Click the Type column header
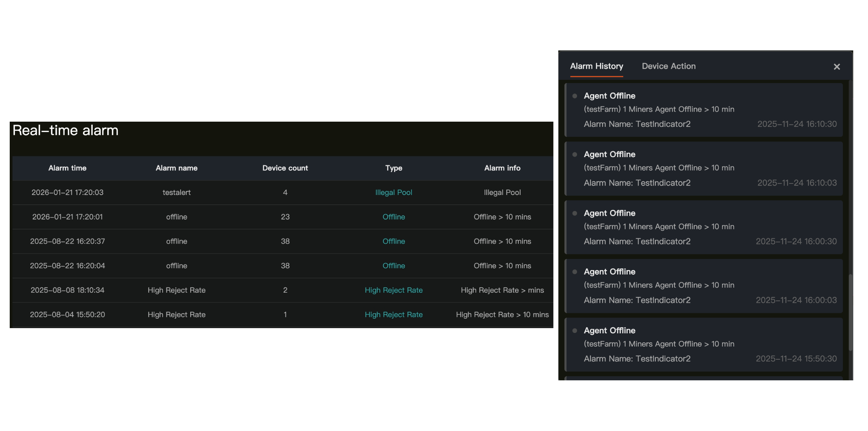The height and width of the screenshot is (431, 868). [393, 168]
